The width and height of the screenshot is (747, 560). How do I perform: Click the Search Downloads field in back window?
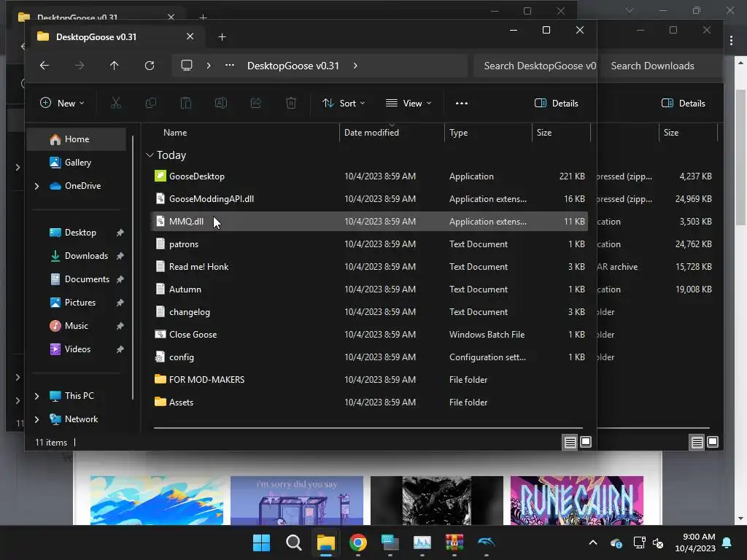click(x=661, y=66)
